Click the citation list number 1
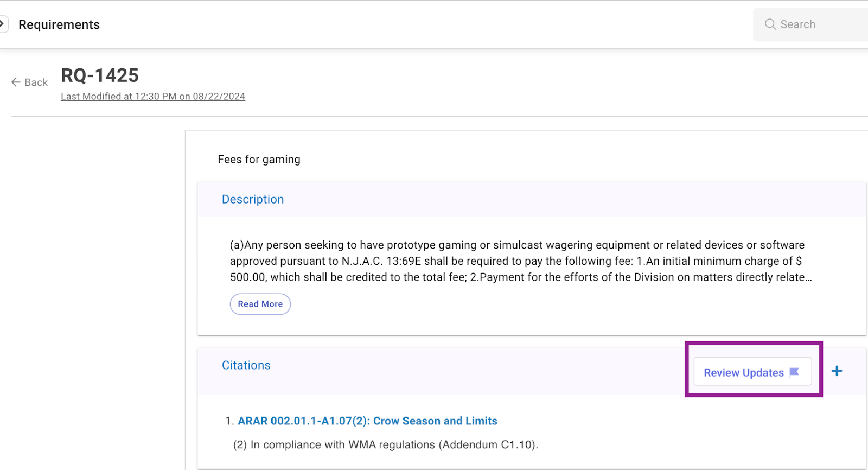Screen dimensions: 868x470 (x=229, y=421)
